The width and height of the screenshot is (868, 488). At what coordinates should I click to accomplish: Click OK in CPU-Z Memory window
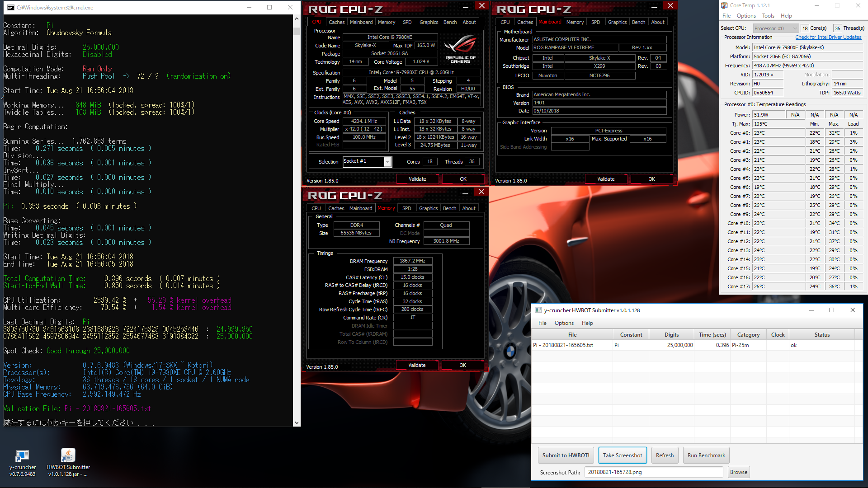pyautogui.click(x=462, y=365)
